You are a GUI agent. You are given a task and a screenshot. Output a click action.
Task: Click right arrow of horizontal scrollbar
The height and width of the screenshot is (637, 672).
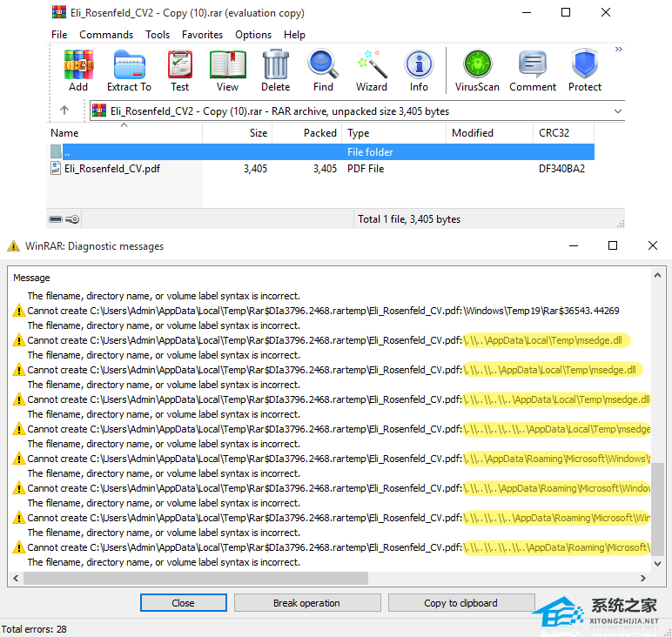coord(643,578)
